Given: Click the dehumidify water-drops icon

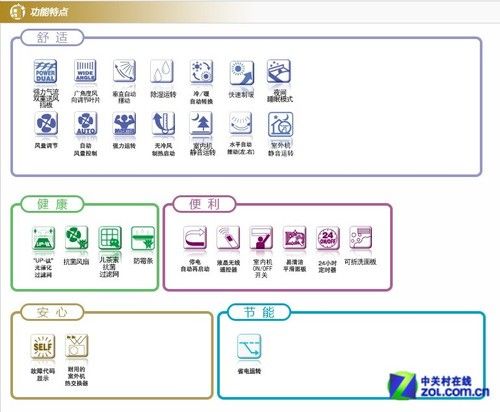Looking at the screenshot, I should (162, 71).
